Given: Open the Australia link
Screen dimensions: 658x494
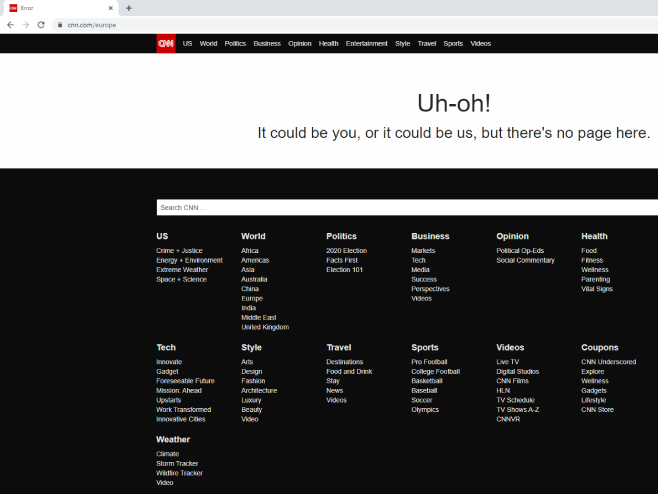Looking at the screenshot, I should (254, 280).
